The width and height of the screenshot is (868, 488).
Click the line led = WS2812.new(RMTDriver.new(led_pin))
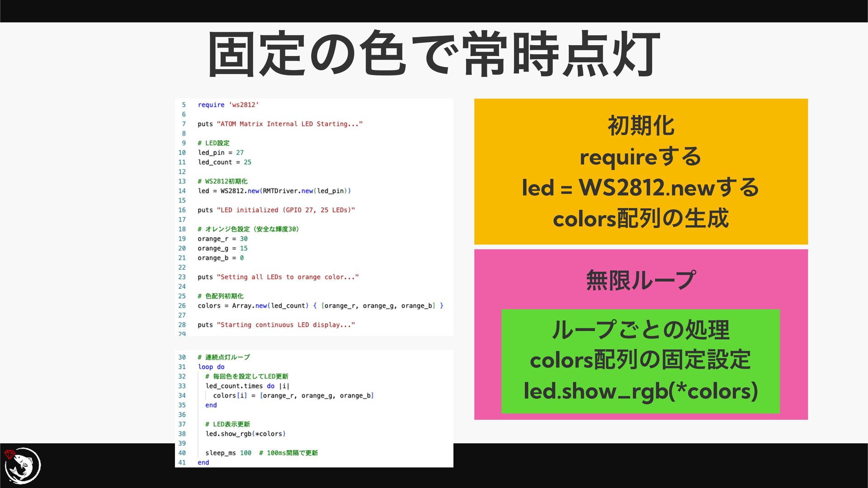pyautogui.click(x=274, y=191)
